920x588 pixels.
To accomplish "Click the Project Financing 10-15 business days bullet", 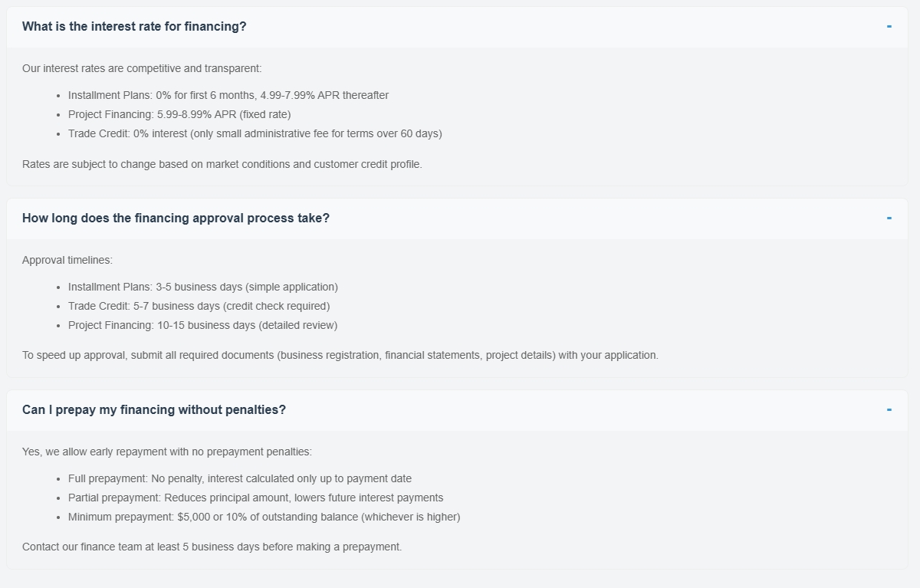I will click(202, 326).
